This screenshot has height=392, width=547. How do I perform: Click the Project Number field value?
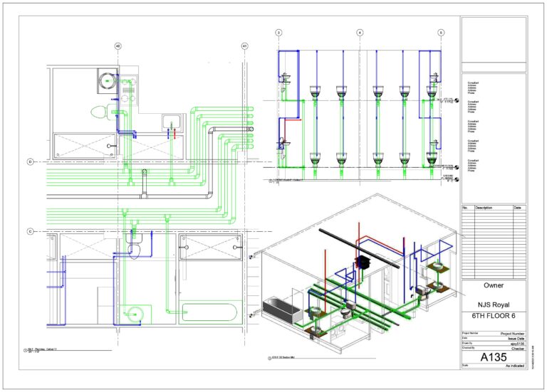513,334
